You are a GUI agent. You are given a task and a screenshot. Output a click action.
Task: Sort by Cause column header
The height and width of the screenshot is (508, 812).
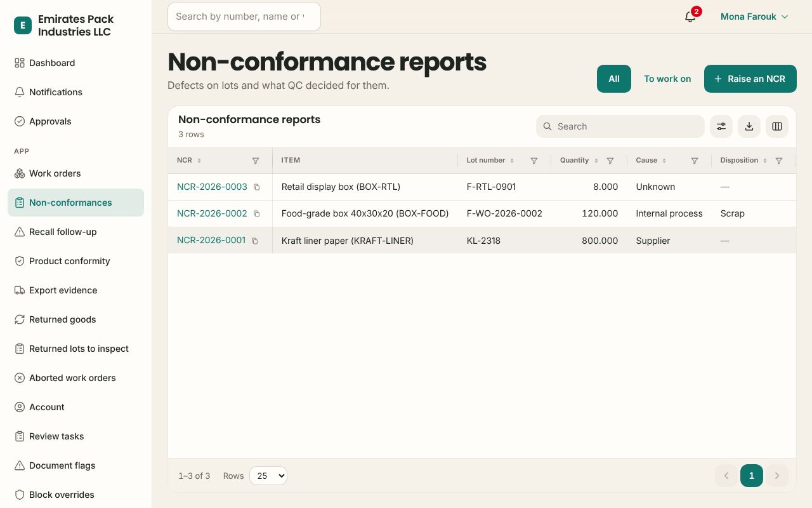click(651, 161)
